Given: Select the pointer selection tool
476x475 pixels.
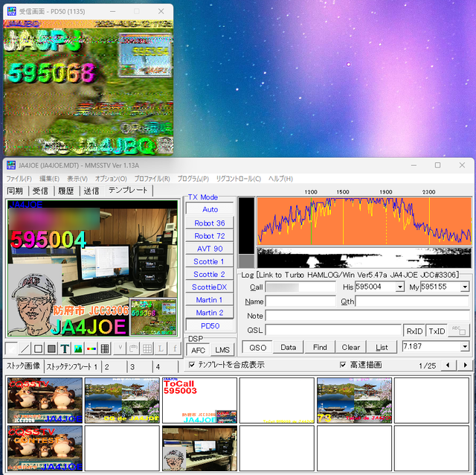Looking at the screenshot, I should click(x=12, y=348).
